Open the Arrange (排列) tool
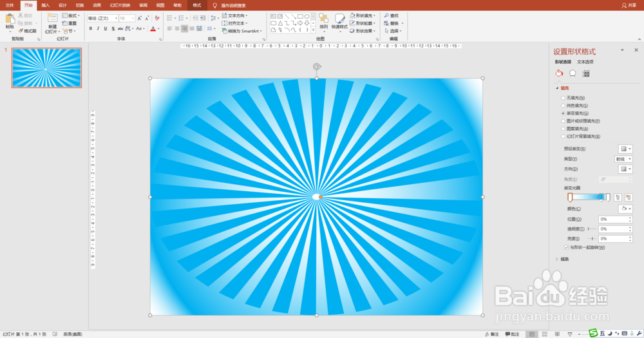The image size is (644, 338). tap(324, 22)
